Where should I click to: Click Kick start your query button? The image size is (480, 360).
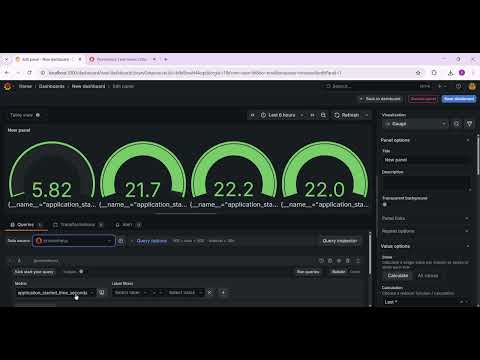[34, 272]
